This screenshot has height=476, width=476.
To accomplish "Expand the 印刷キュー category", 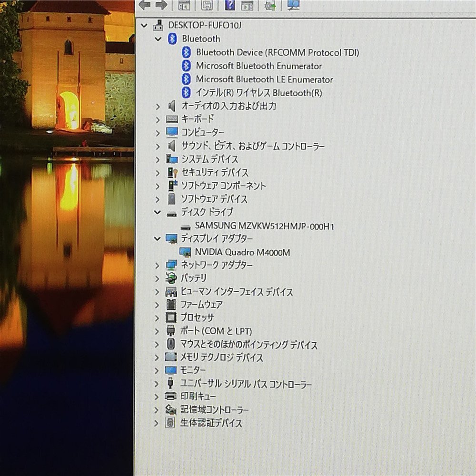I will pos(157,397).
